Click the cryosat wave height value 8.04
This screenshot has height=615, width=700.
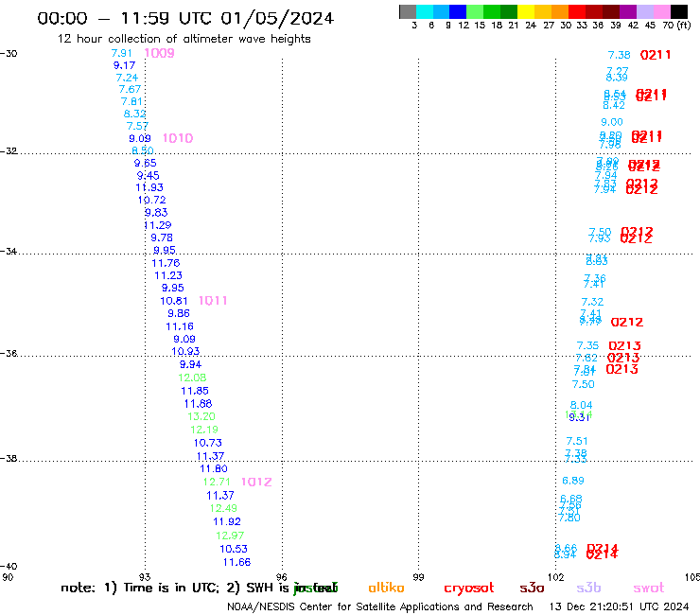click(x=581, y=405)
